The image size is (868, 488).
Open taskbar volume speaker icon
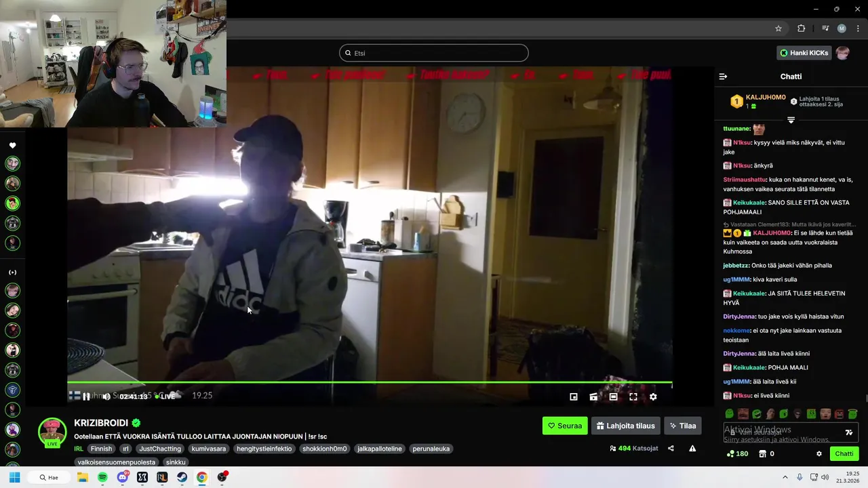[x=825, y=477]
